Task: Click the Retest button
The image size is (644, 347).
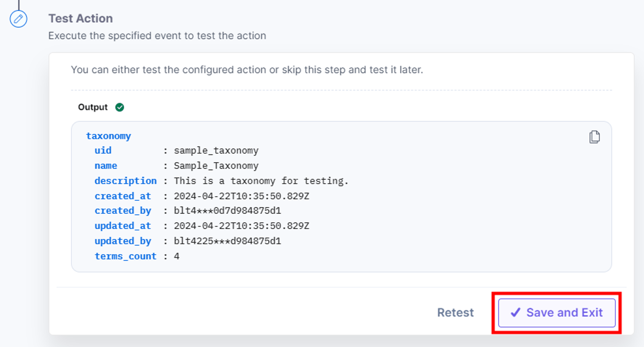Action: point(455,312)
